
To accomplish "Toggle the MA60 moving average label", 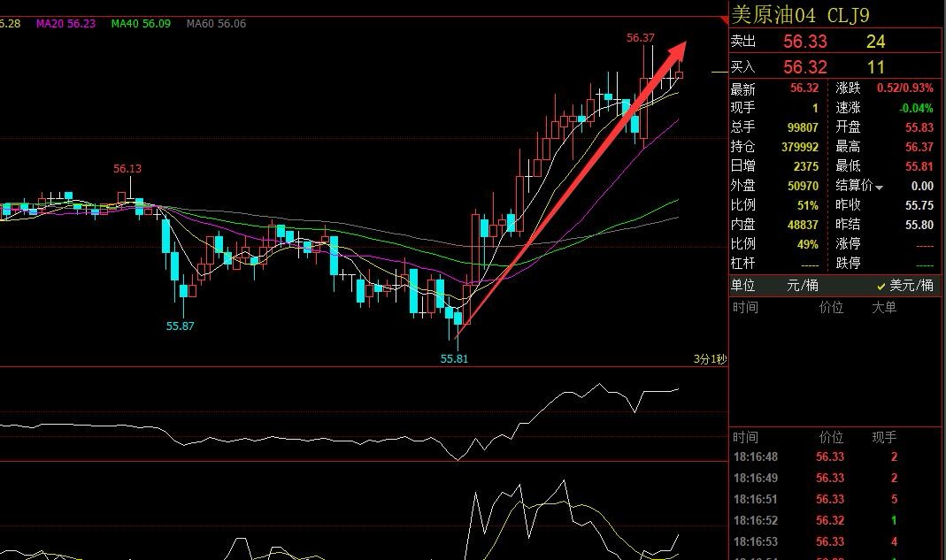I will (x=216, y=24).
